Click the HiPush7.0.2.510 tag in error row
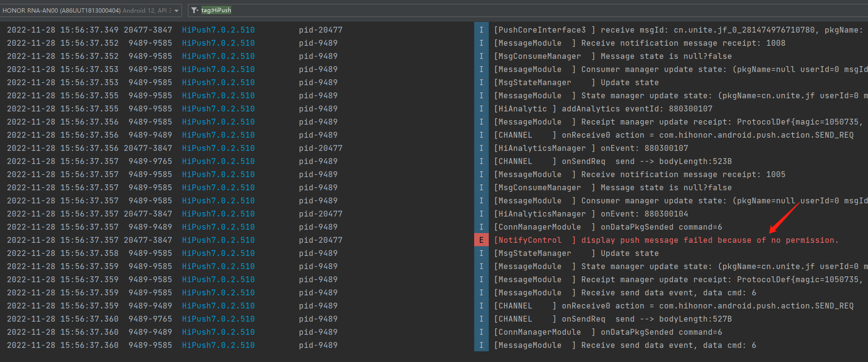868x362 pixels. [218, 240]
